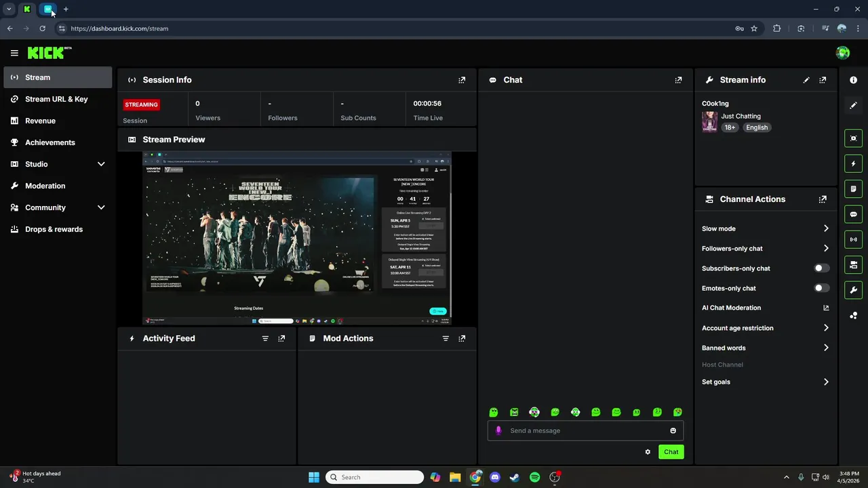Toggle Stream info panel via wrench rail icon
This screenshot has height=488, width=868.
coord(853,290)
